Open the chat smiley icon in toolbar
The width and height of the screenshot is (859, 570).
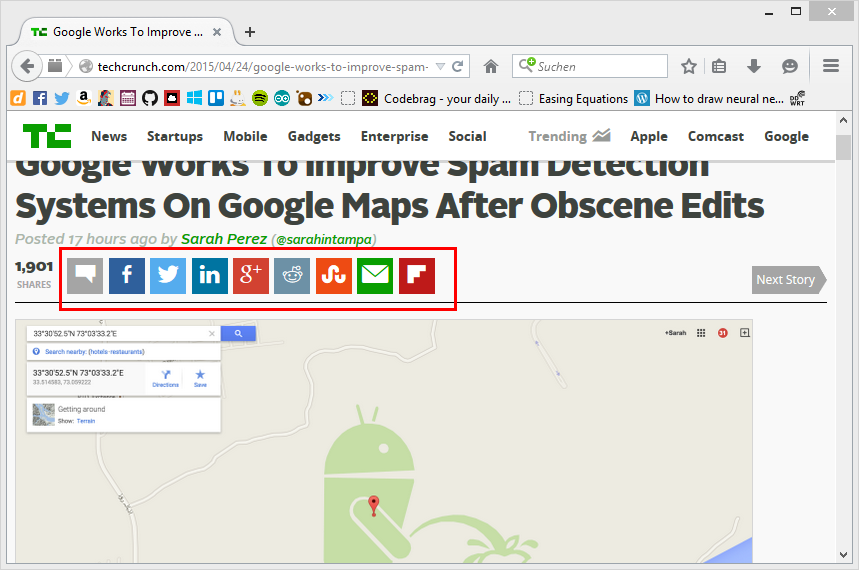(x=789, y=66)
